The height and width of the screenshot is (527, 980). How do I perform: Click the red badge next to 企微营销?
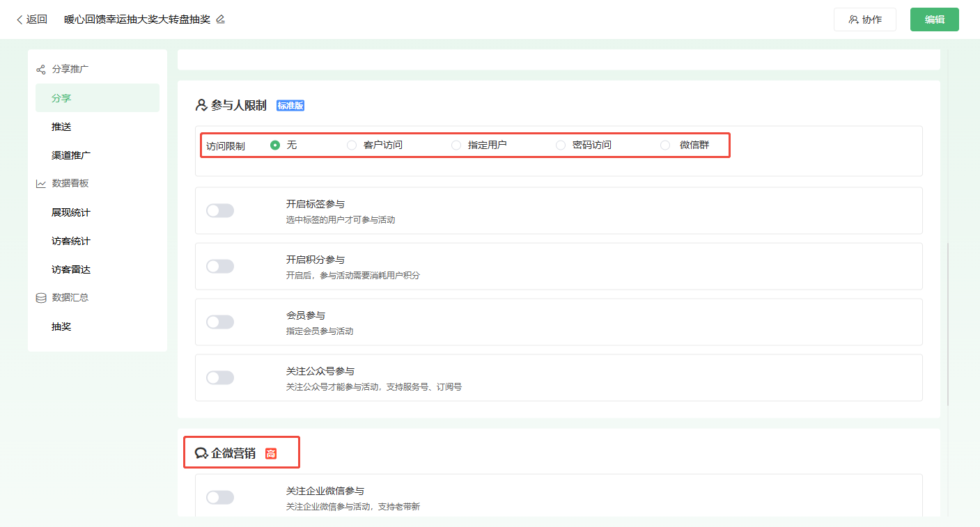click(x=271, y=454)
